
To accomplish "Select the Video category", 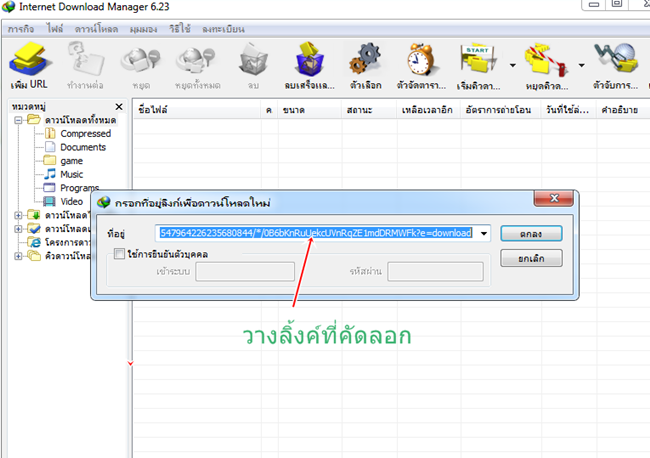I will point(71,201).
